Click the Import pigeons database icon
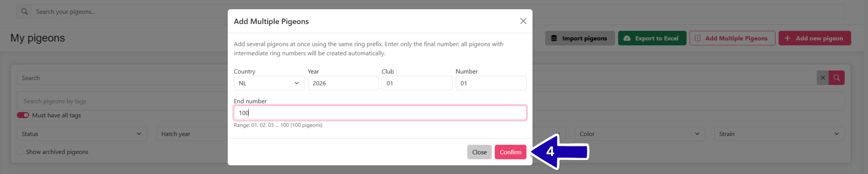868x174 pixels. (554, 38)
